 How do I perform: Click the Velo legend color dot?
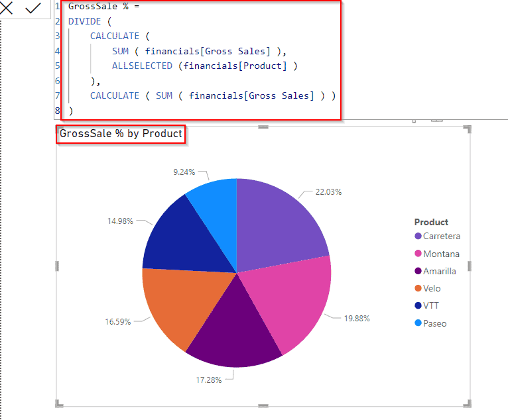coord(418,288)
